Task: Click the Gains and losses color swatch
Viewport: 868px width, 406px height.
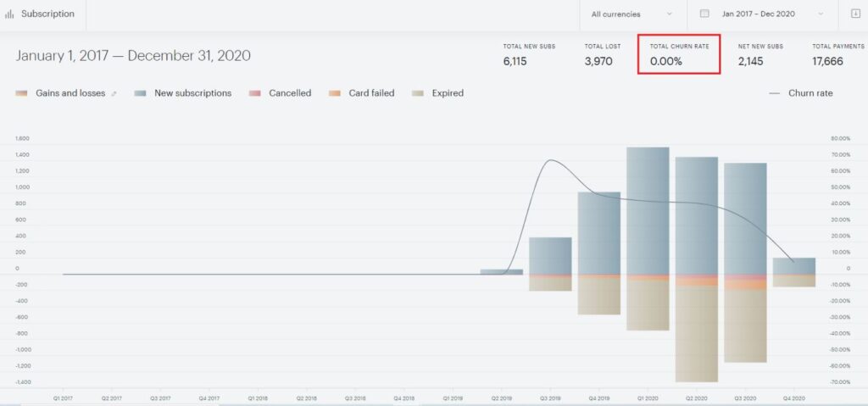Action: (x=21, y=93)
